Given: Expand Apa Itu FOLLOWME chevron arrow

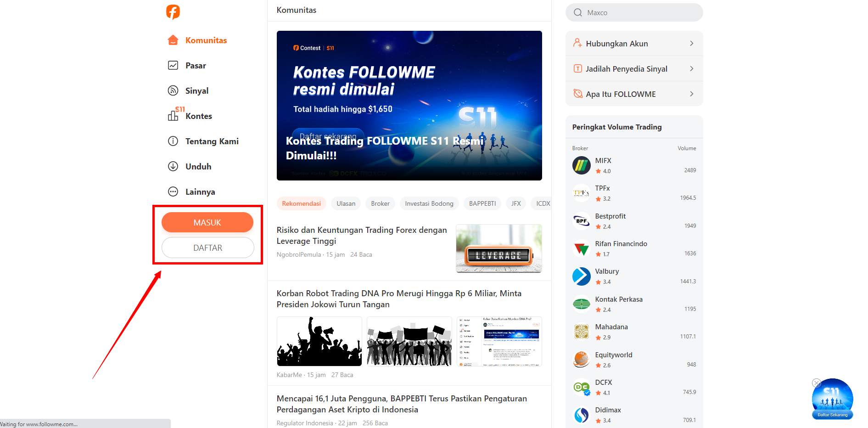Looking at the screenshot, I should [692, 94].
